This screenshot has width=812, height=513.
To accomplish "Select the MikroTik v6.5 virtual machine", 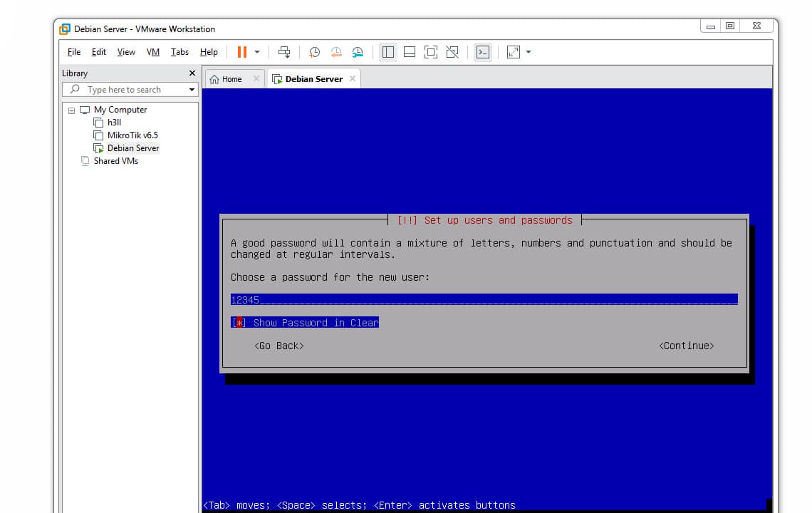I will point(132,135).
